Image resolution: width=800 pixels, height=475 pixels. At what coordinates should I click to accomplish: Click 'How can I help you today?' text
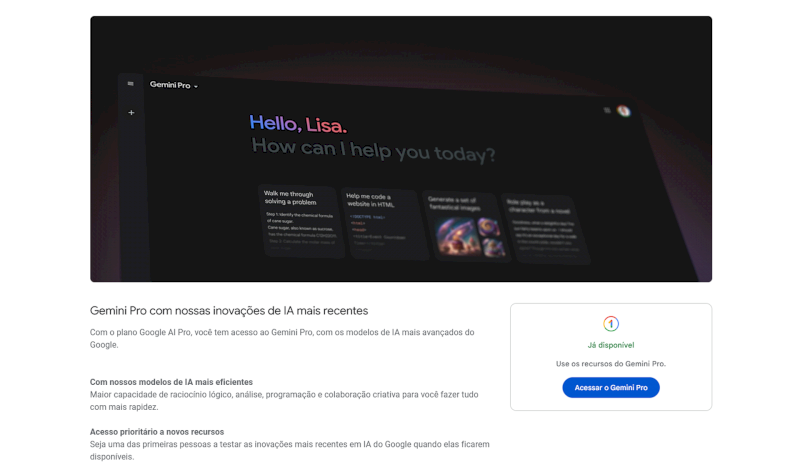373,150
